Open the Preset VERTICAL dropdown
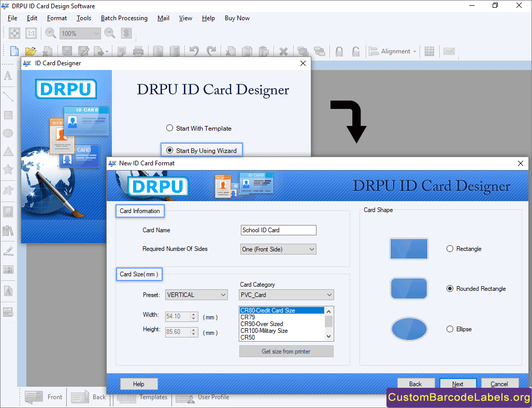 (196, 294)
